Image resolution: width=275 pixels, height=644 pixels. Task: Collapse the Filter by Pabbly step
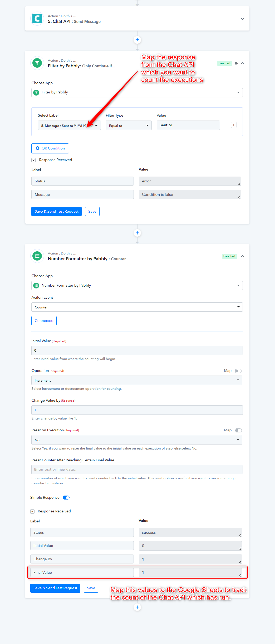[x=242, y=63]
